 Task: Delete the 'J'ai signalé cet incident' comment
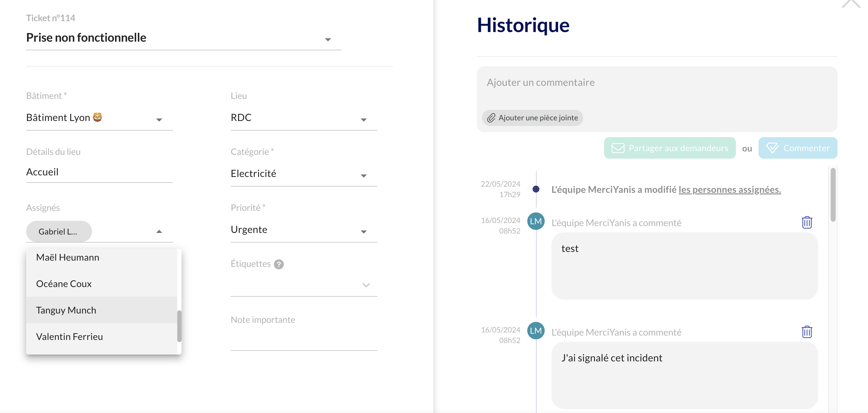pyautogui.click(x=806, y=332)
